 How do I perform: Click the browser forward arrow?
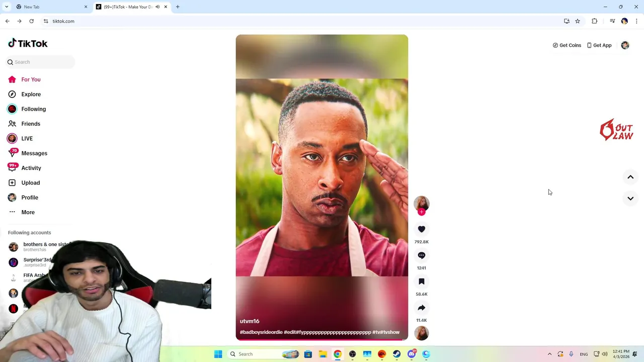tap(19, 21)
